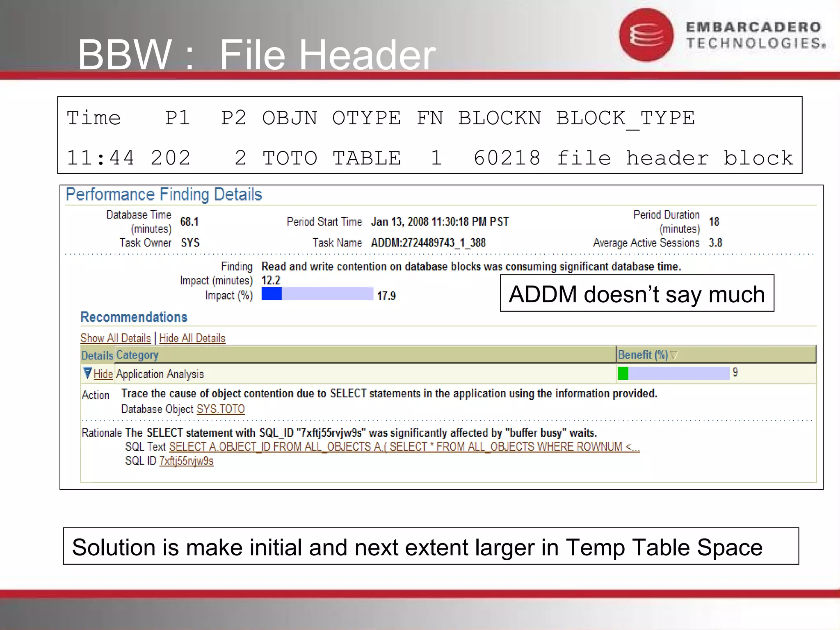This screenshot has height=630, width=840.
Task: Select the Recommendations section heading
Action: point(134,317)
